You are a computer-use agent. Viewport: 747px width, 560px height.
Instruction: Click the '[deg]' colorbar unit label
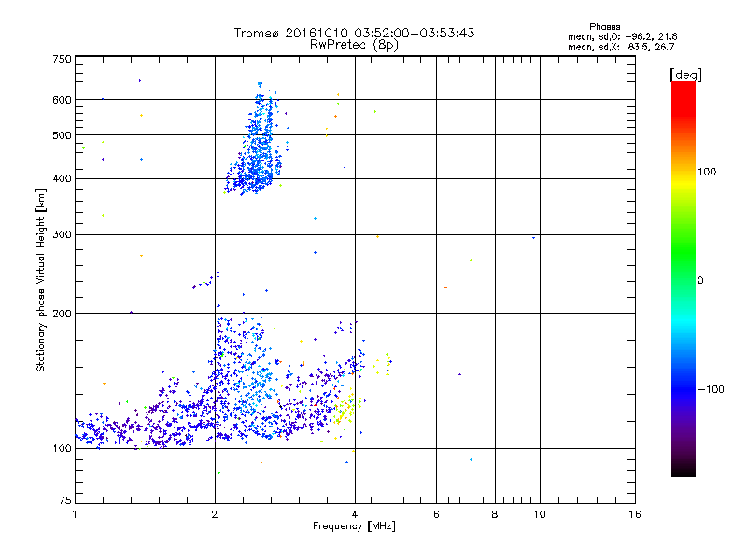pos(685,75)
